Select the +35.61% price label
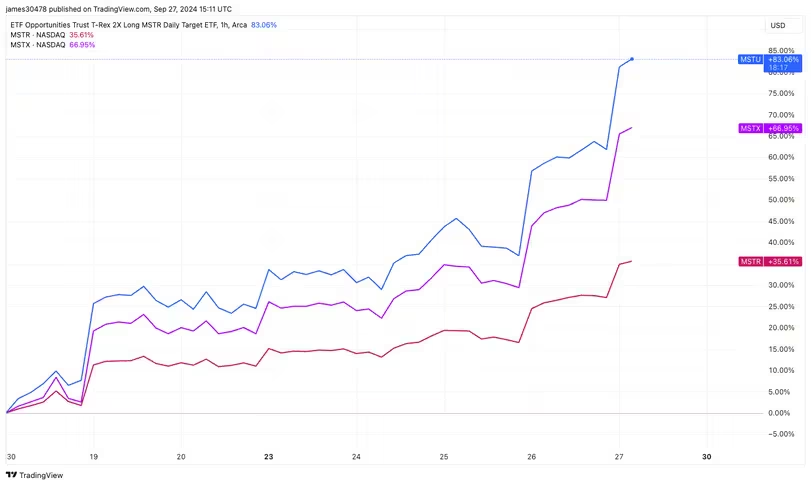Screen dimensions: 811x485 click(783, 262)
